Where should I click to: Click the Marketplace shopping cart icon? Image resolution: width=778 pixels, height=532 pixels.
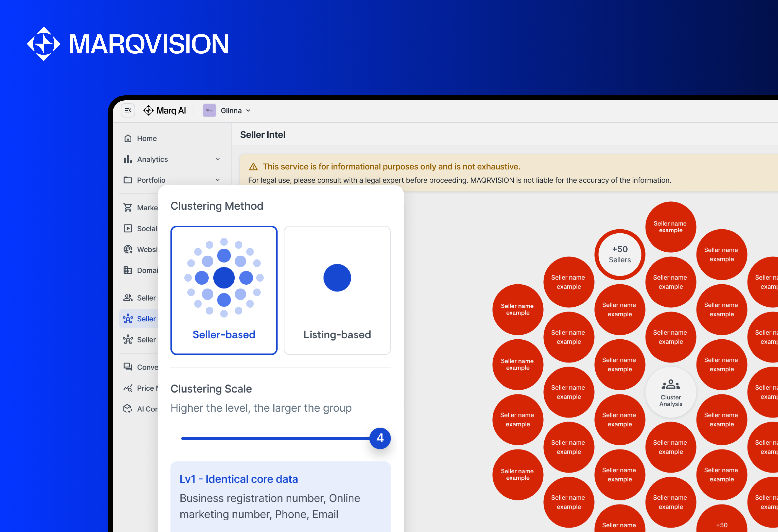[x=128, y=208]
